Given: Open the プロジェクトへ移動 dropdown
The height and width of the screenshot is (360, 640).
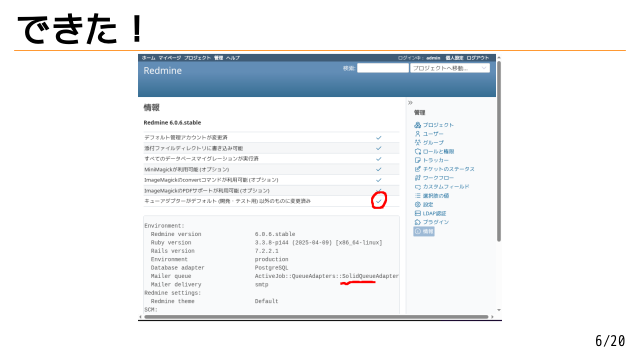Looking at the screenshot, I should [450, 68].
